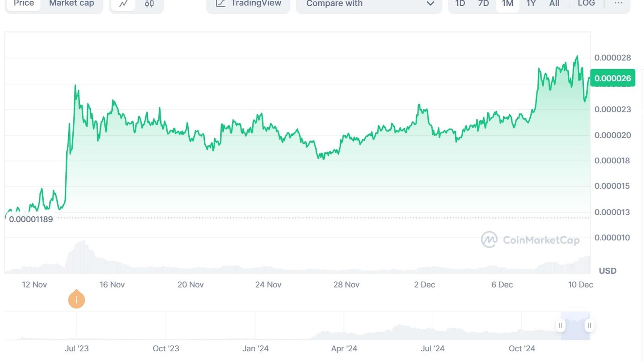Click Jul '24 on the overview timeline
644x362 pixels.
(x=432, y=349)
